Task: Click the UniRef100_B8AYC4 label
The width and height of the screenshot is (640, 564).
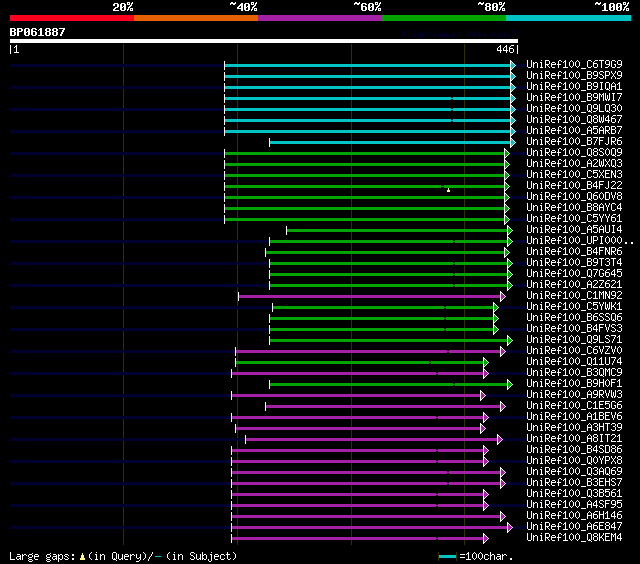Action: point(574,208)
